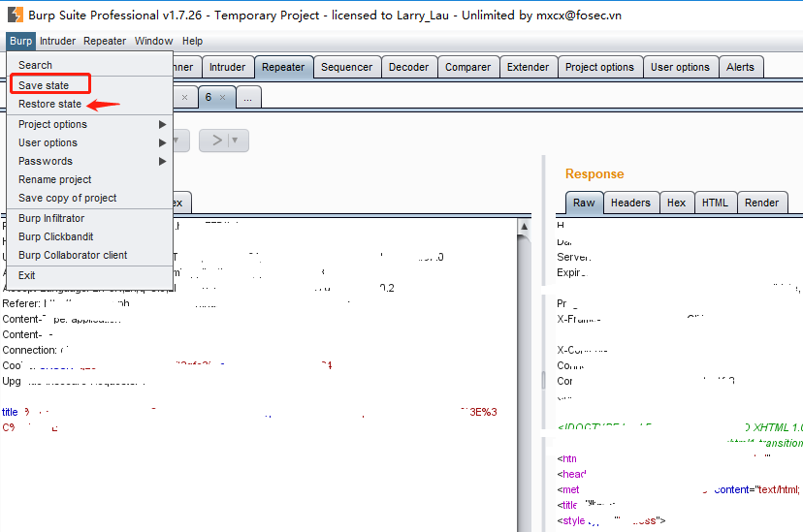Open Burp Collaborator client

point(90,255)
